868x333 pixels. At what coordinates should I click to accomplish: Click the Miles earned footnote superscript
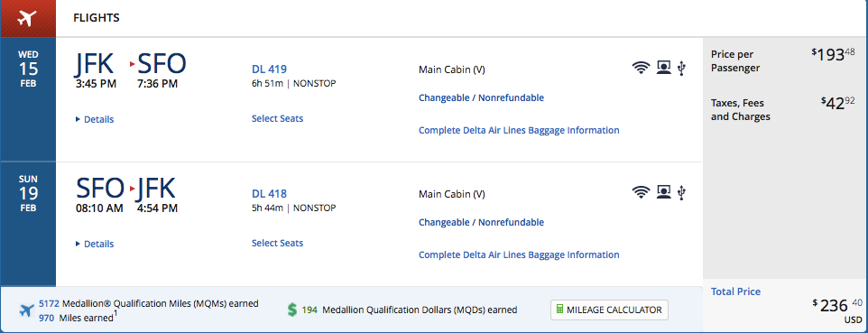point(115,314)
